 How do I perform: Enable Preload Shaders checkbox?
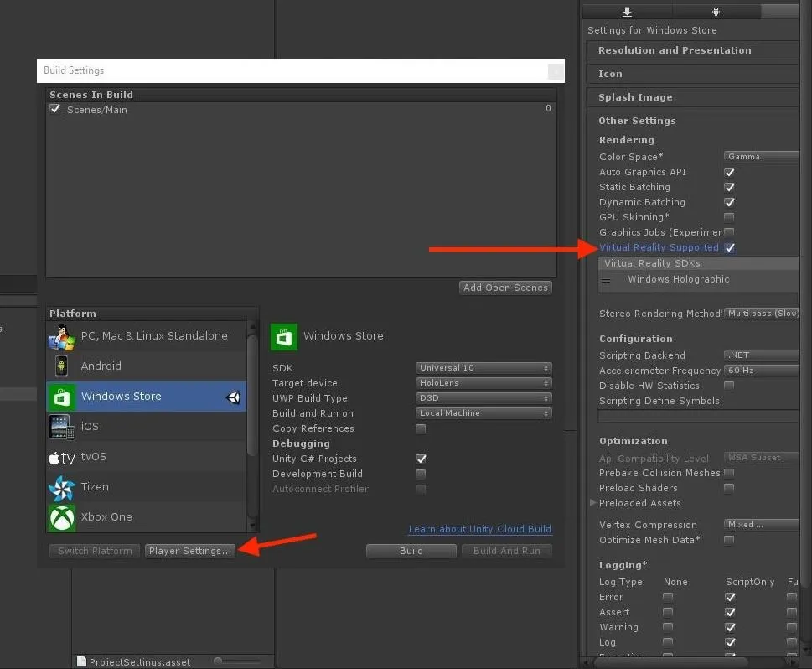point(729,488)
